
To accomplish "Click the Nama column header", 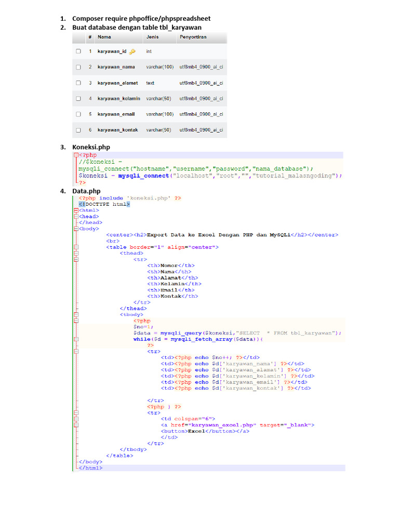I will coord(104,37).
